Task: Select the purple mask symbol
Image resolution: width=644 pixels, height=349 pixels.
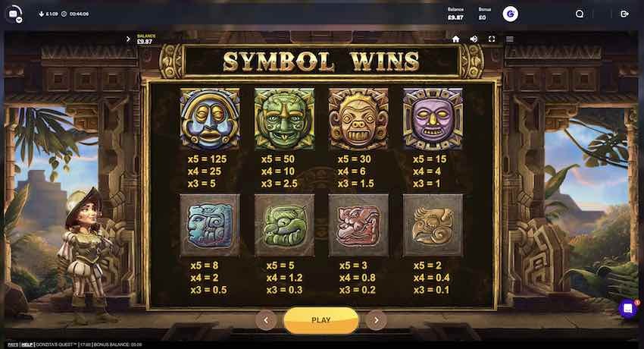Action: click(x=433, y=119)
